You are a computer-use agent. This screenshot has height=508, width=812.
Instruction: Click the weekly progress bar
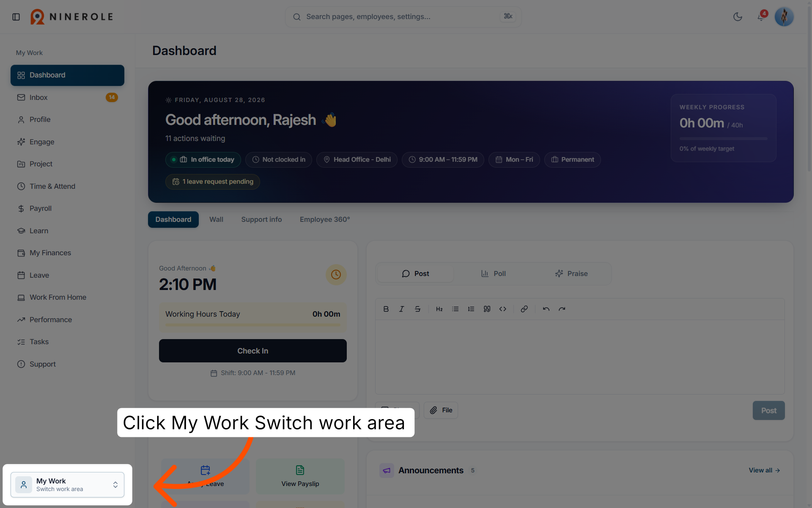coord(723,138)
